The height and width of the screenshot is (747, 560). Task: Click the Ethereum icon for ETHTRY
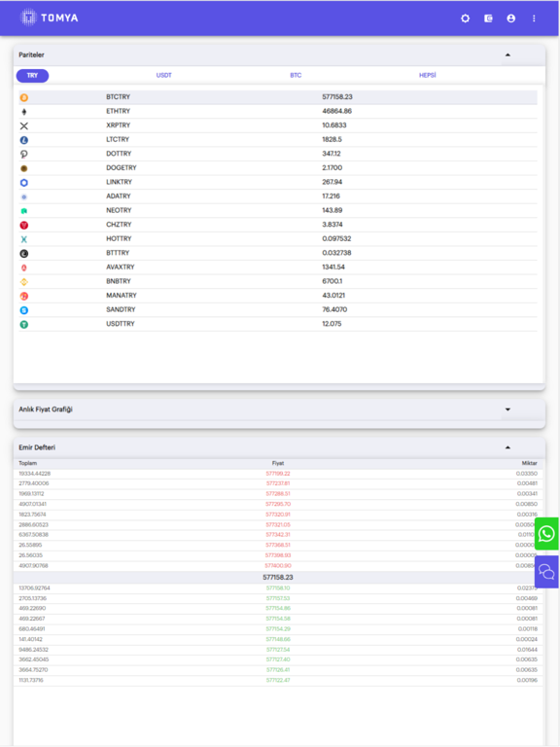[x=23, y=112]
